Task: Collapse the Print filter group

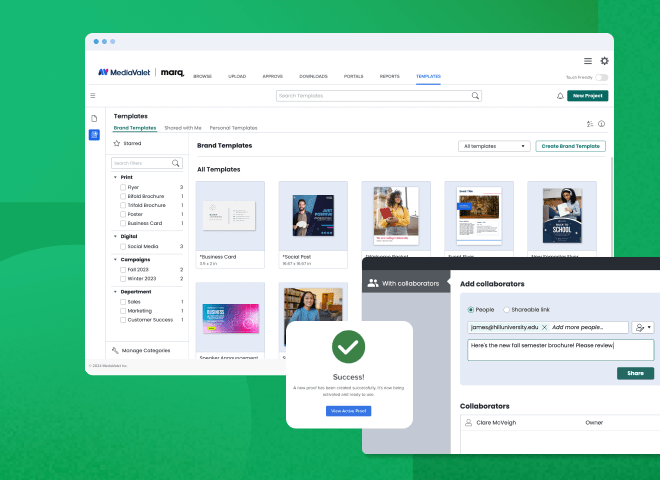Action: pos(115,177)
